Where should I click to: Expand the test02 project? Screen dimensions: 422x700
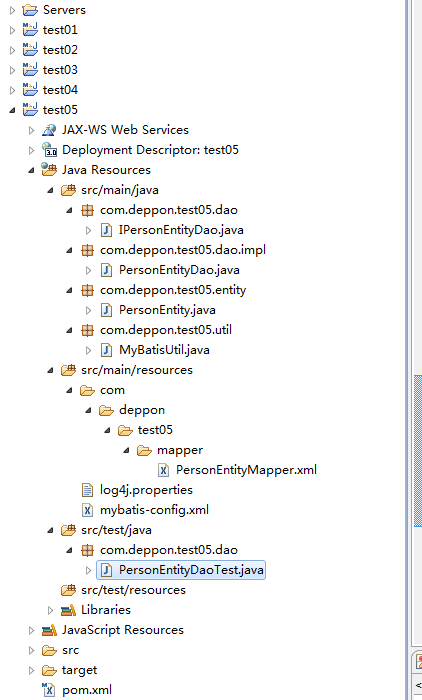coord(12,50)
